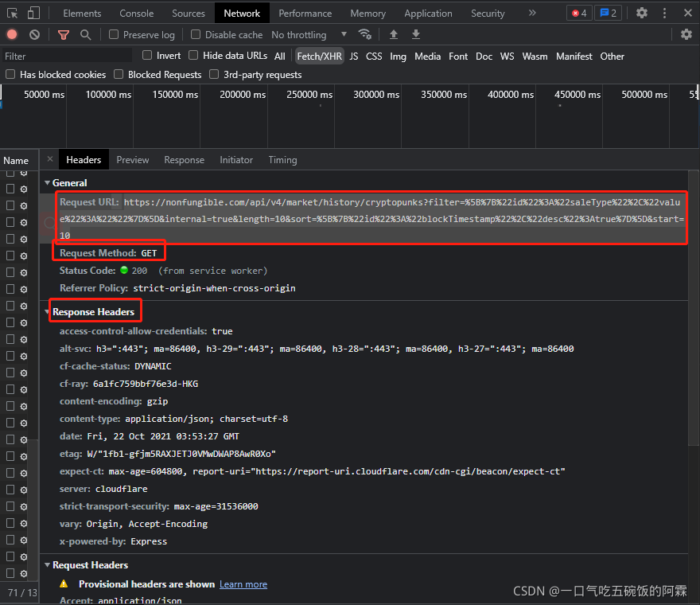Toggle the device toolbar icon
Screen dimensions: 700x605
coord(33,13)
